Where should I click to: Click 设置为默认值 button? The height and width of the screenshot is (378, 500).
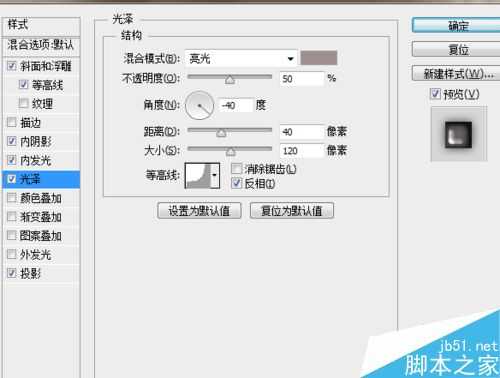pos(199,211)
